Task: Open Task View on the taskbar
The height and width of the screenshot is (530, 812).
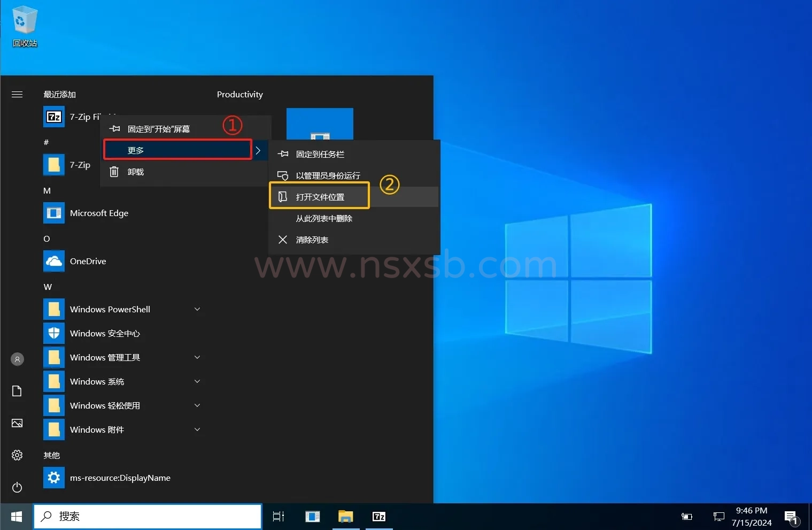Action: coord(279,517)
